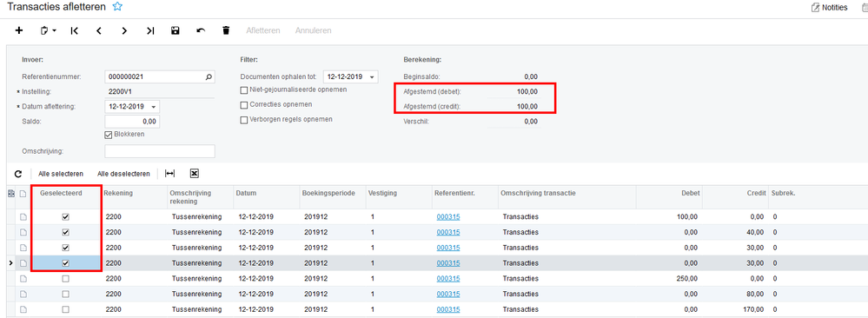Add page to favorites star
868x318 pixels.
point(116,7)
